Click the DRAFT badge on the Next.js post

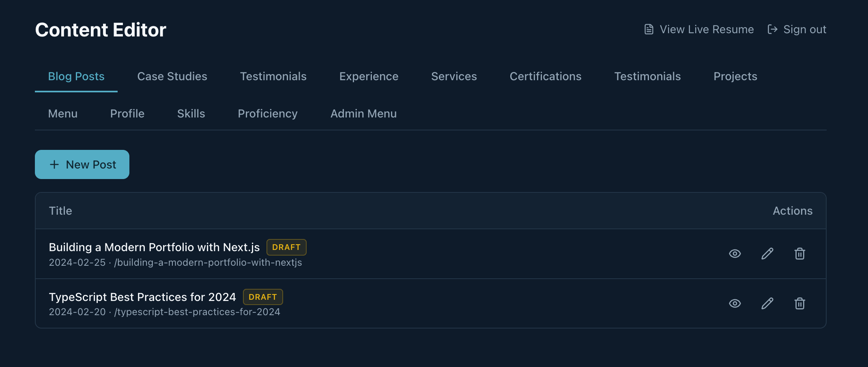click(286, 247)
